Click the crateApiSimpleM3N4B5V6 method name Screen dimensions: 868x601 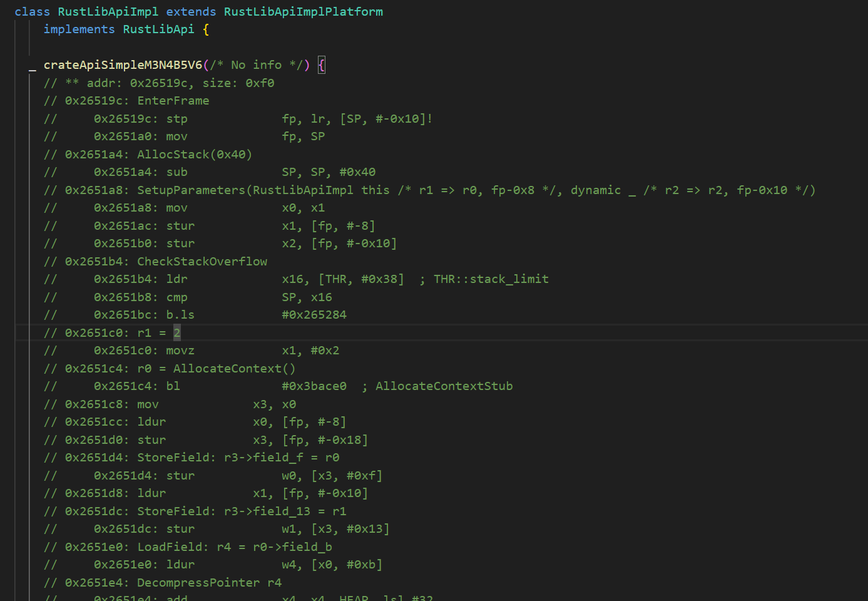coord(123,65)
